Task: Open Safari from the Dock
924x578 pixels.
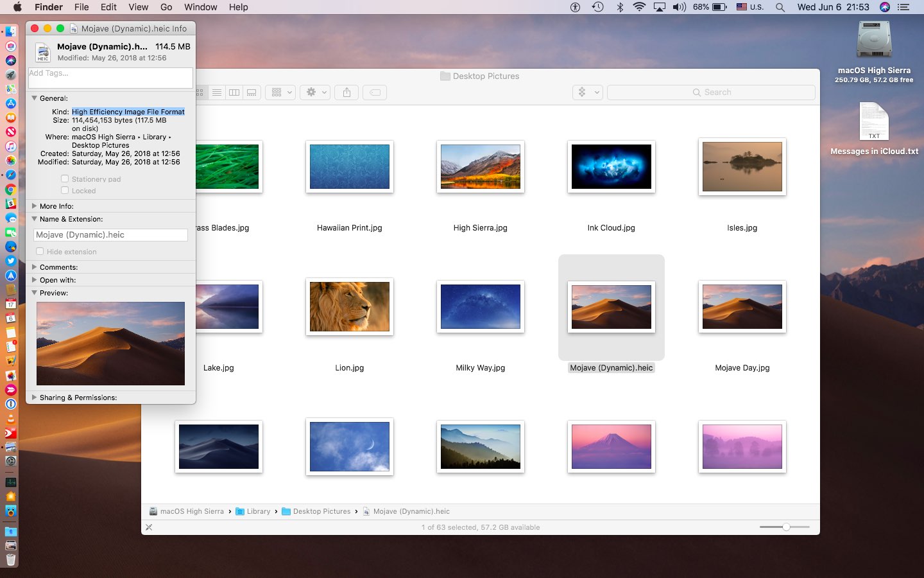Action: point(11,175)
